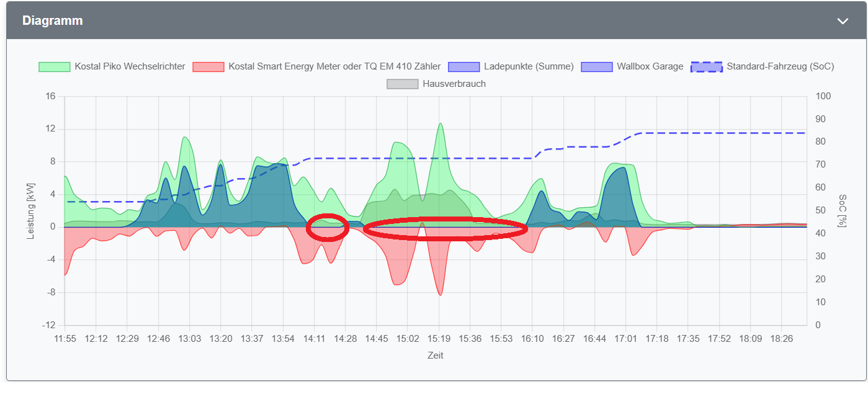Select the 18:26 time label
The height and width of the screenshot is (402, 868).
[781, 339]
